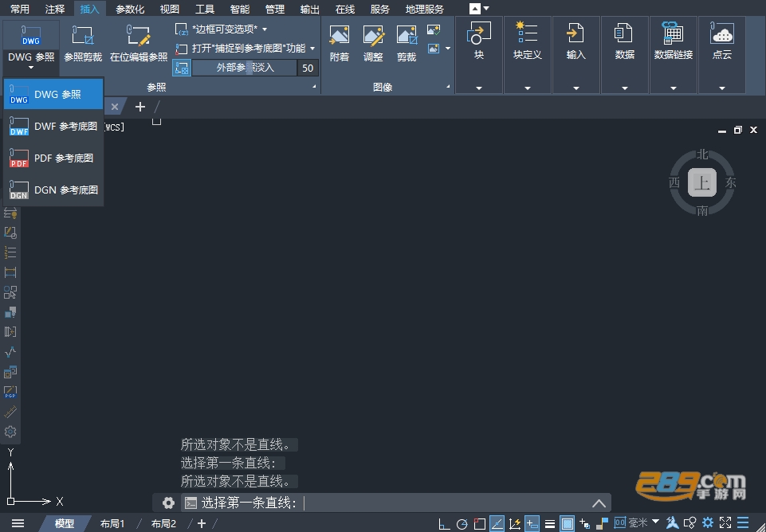Screen dimensions: 766x532
Task: Click the xref fade value field showing 50
Action: [x=308, y=68]
